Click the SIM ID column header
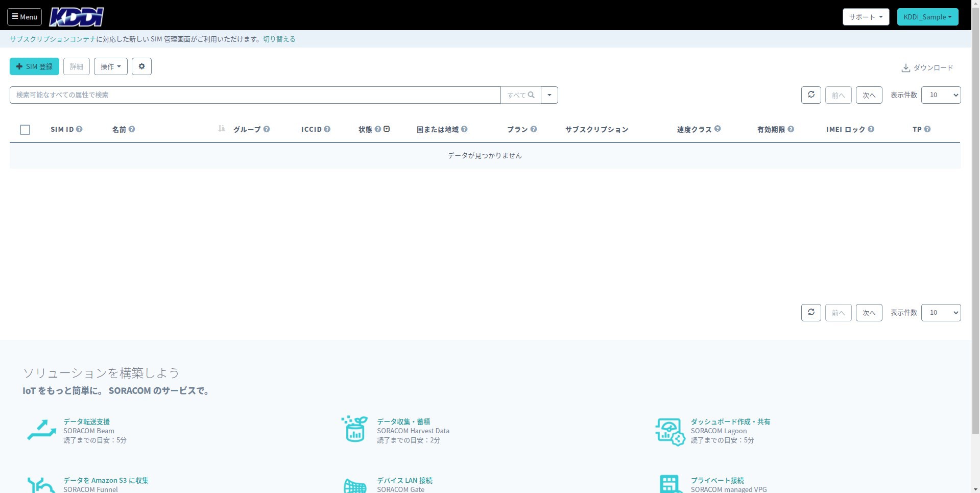The image size is (980, 493). (62, 130)
